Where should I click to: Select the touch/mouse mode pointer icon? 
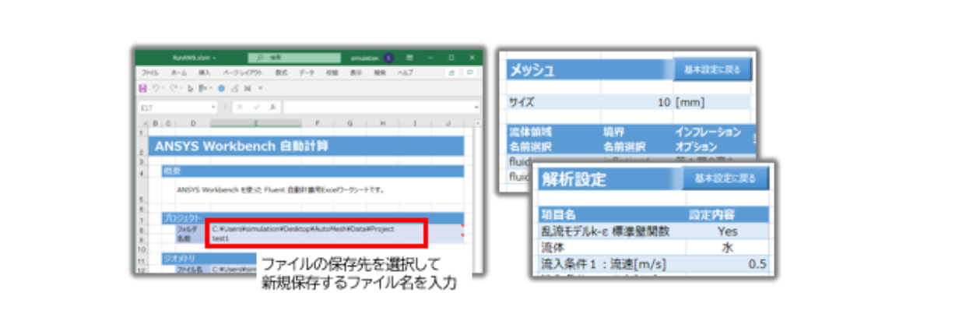[x=190, y=88]
